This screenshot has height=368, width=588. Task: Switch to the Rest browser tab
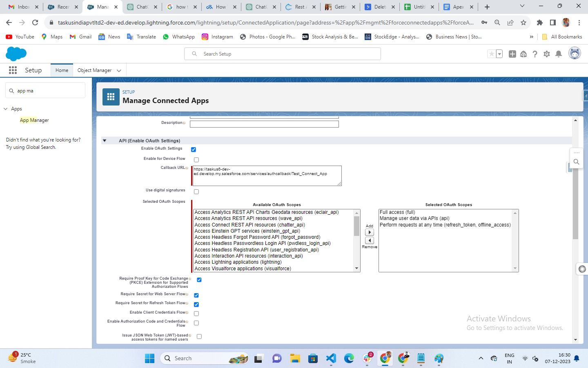pos(300,7)
